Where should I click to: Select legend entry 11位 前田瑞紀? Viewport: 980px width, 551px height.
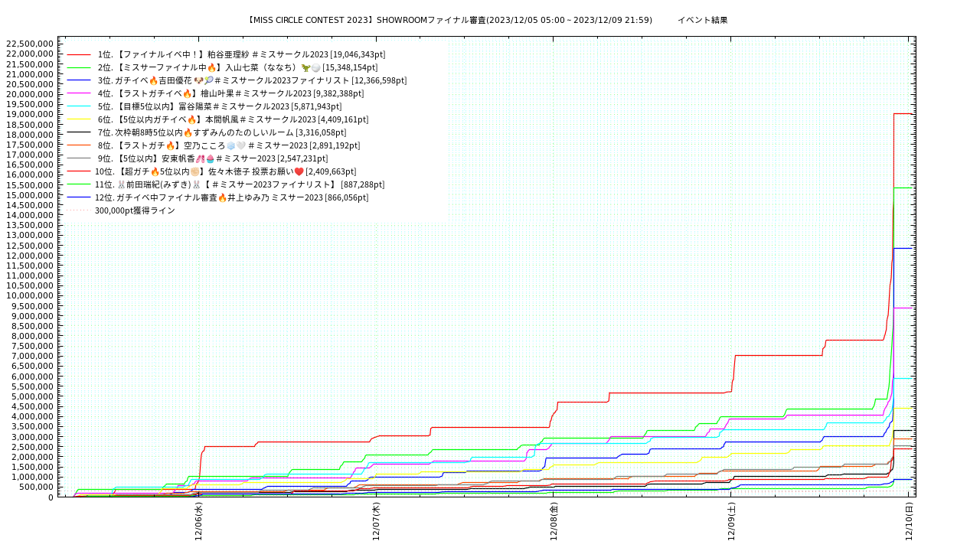240,184
